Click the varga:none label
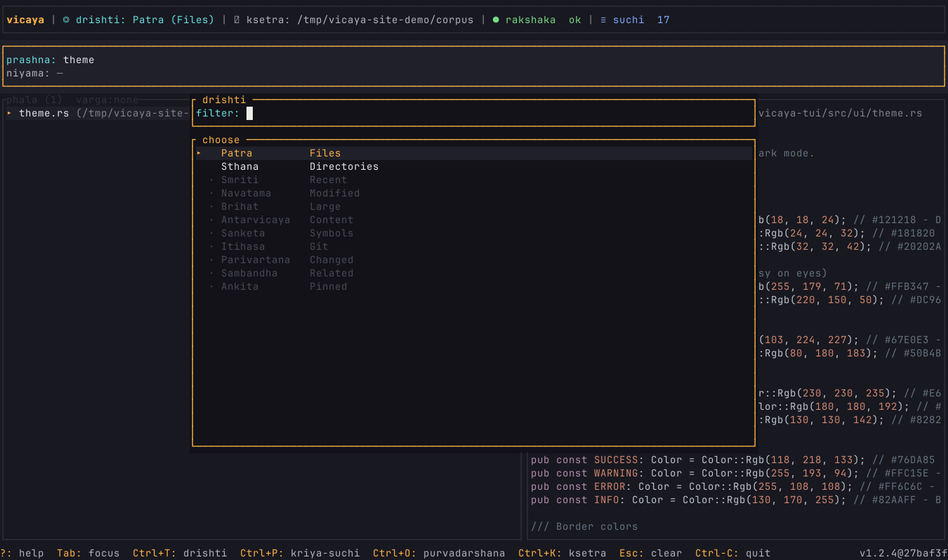 click(107, 100)
